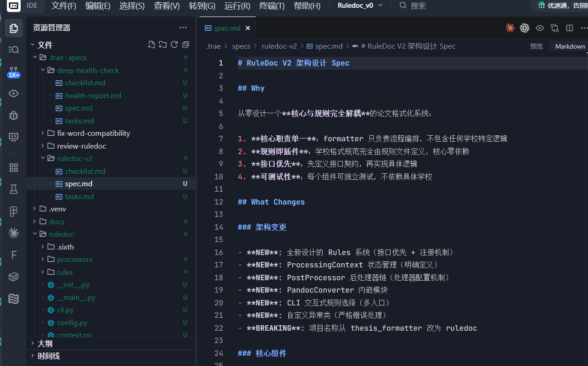Collapse all folders in the explorer
The width and height of the screenshot is (588, 366).
pyautogui.click(x=185, y=44)
